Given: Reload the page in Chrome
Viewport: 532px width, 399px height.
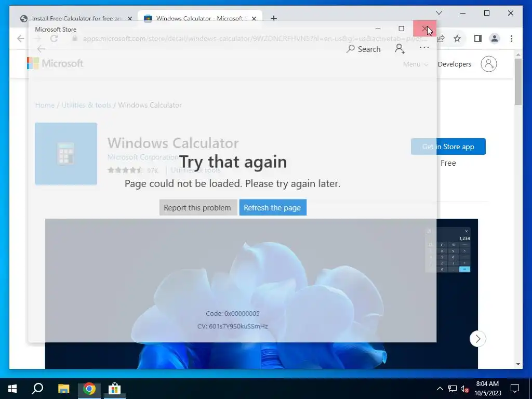Looking at the screenshot, I should (x=54, y=38).
